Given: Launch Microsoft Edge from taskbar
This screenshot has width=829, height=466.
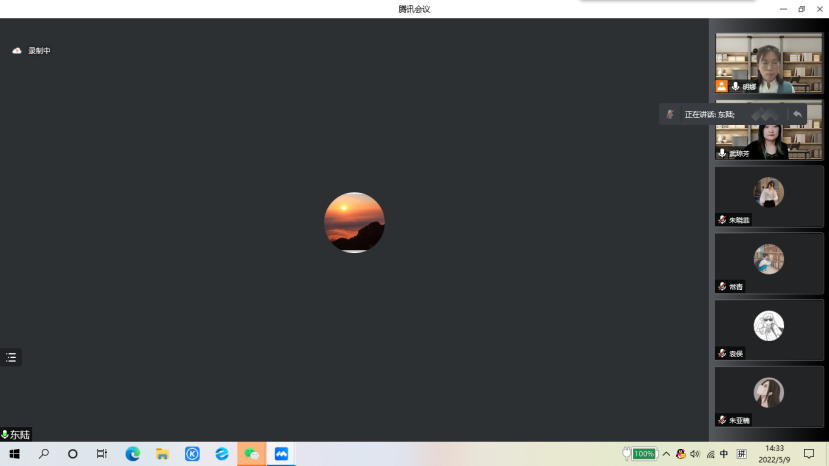Looking at the screenshot, I should tap(133, 454).
